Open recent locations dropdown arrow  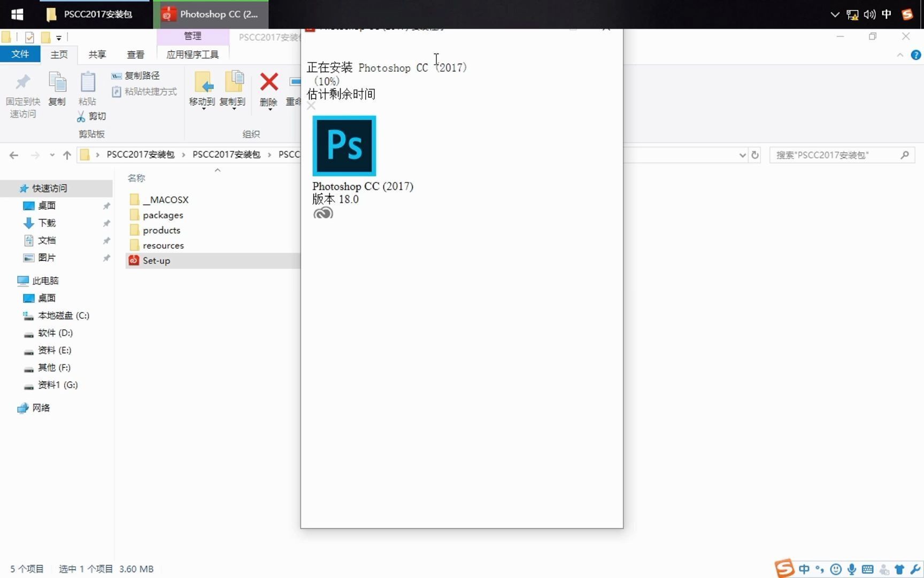pyautogui.click(x=52, y=155)
